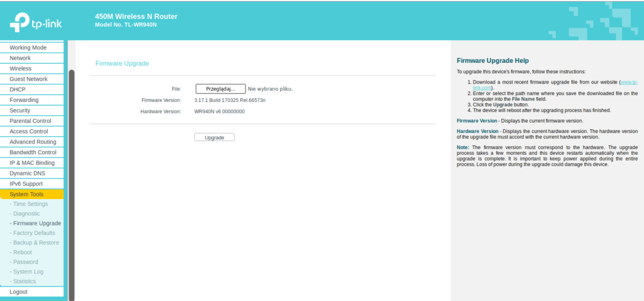
Task: Click the TP-Link logo icon
Action: [18, 22]
